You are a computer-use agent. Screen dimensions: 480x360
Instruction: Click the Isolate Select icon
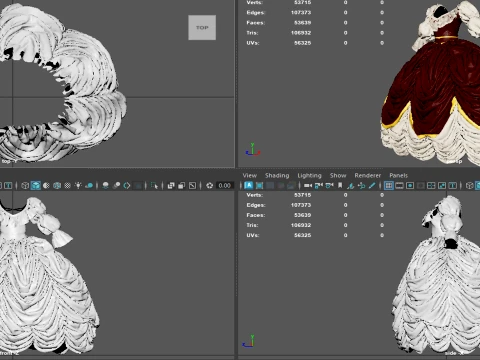[154, 185]
